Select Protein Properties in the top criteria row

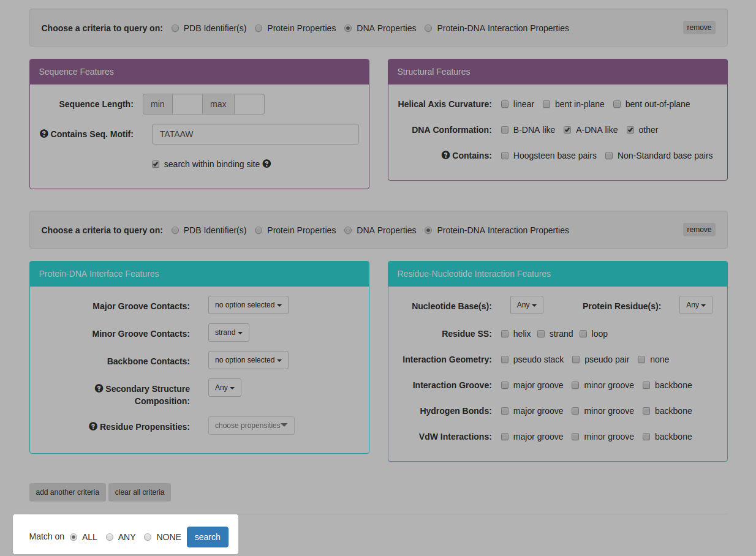(x=259, y=28)
